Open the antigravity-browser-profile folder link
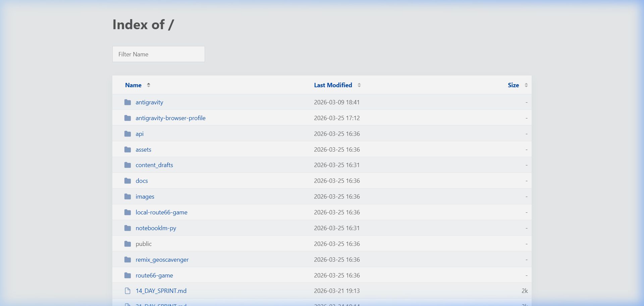The height and width of the screenshot is (306, 644). click(170, 118)
